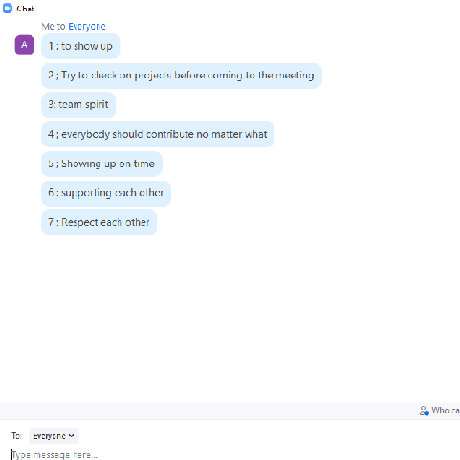Screen dimensions: 460x460
Task: Select the message about checking on projects
Action: [181, 76]
